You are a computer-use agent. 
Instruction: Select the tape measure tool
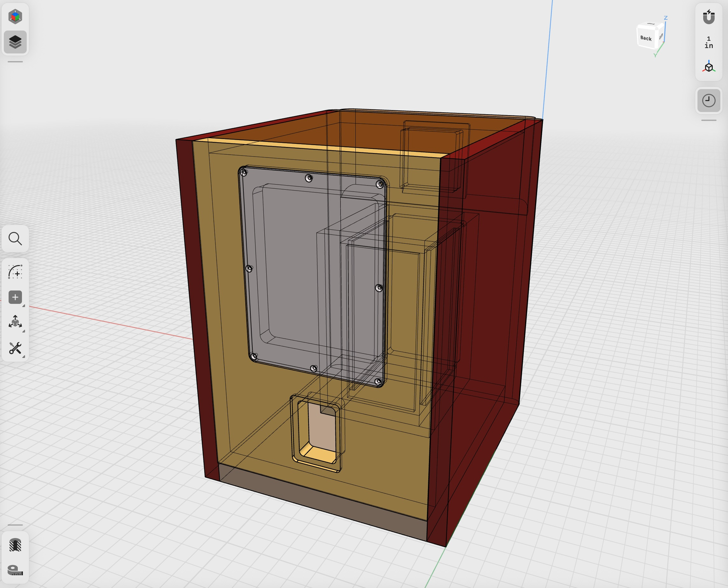(15, 570)
